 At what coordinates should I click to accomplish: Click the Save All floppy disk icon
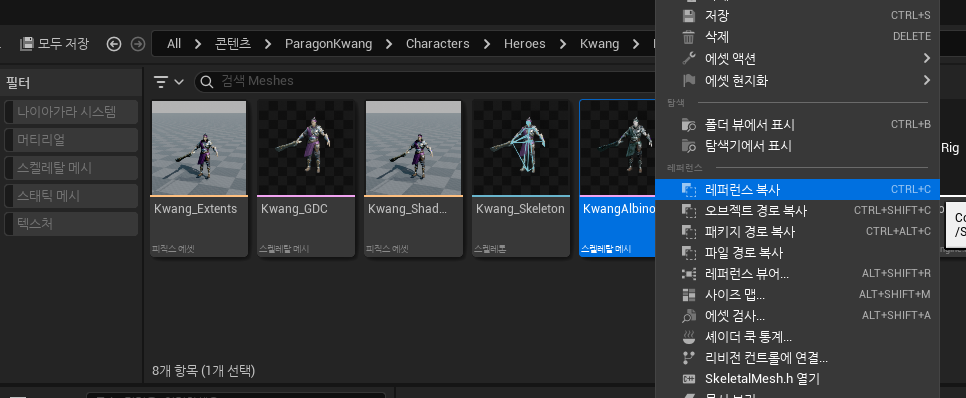pyautogui.click(x=26, y=44)
